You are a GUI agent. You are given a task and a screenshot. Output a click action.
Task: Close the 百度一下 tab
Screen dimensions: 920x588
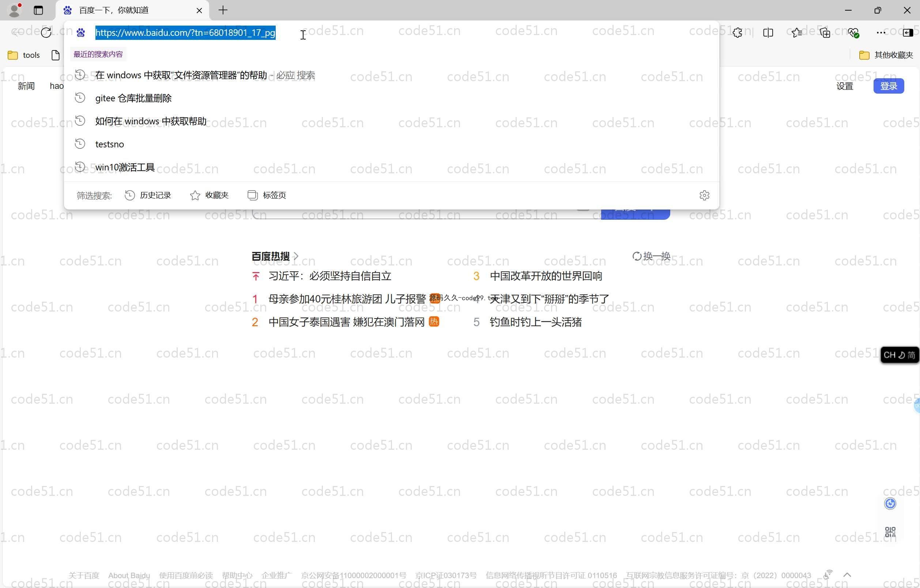199,10
